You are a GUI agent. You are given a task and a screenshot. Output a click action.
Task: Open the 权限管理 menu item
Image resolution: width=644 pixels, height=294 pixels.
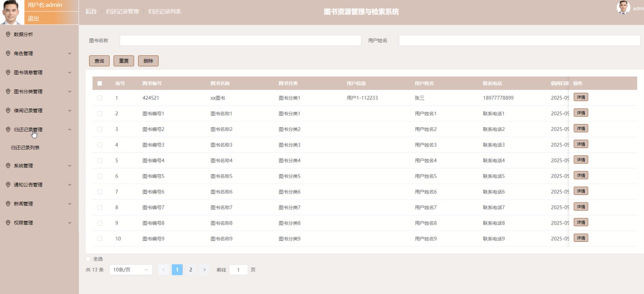click(x=39, y=223)
